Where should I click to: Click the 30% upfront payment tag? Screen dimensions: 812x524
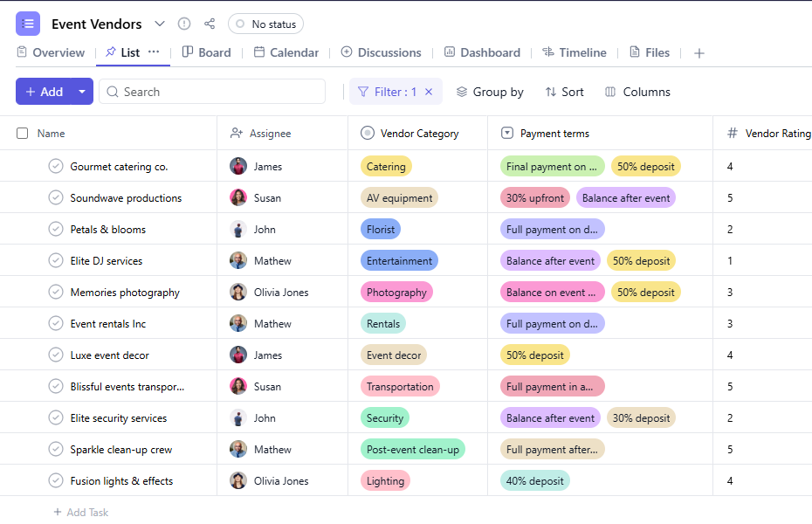(x=535, y=197)
